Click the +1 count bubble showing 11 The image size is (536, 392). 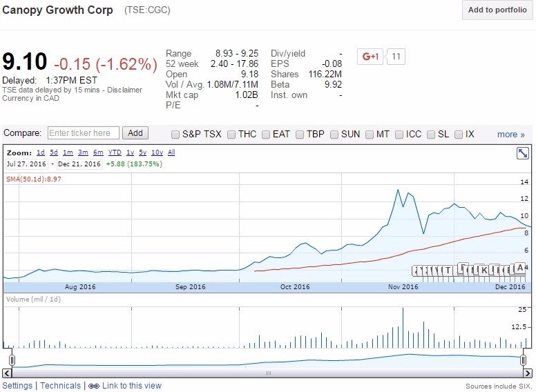(x=396, y=57)
